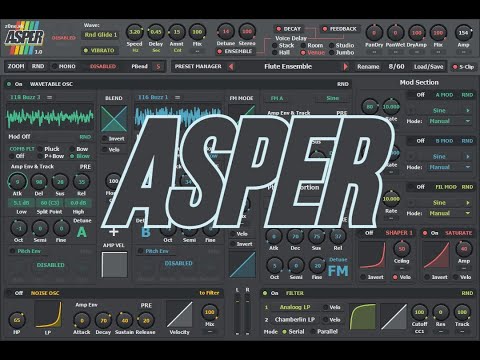Click next preset arrow right of Flute Ensemble
480x360 pixels.
click(x=345, y=67)
